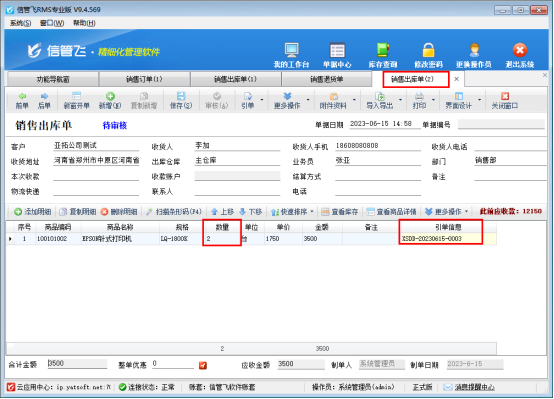
Task: Click 审核(A) toolbar icon
Action: pyautogui.click(x=217, y=101)
